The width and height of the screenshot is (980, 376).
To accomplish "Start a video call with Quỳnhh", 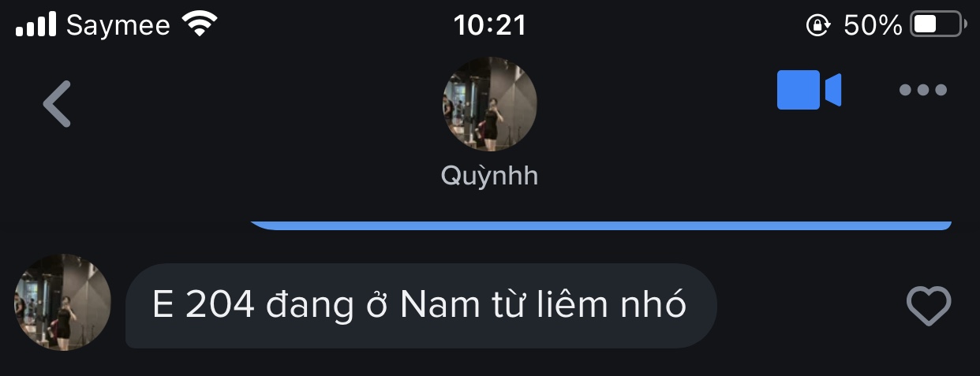I will pos(809,90).
